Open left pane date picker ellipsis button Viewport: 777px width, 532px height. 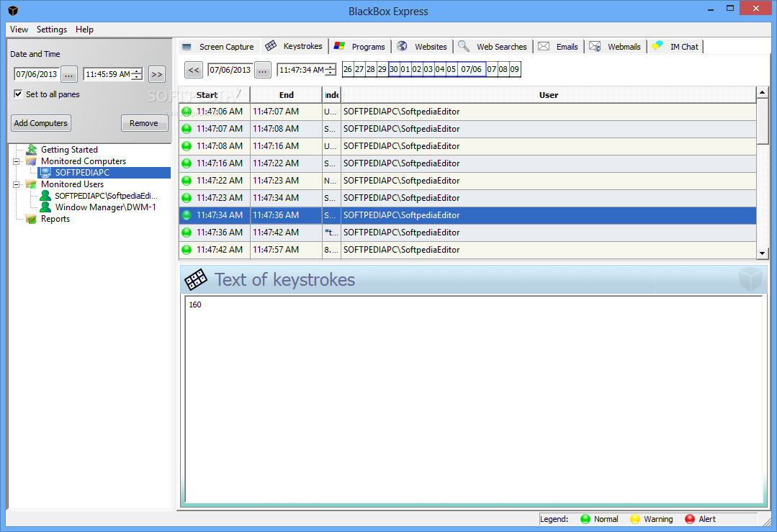(x=69, y=74)
